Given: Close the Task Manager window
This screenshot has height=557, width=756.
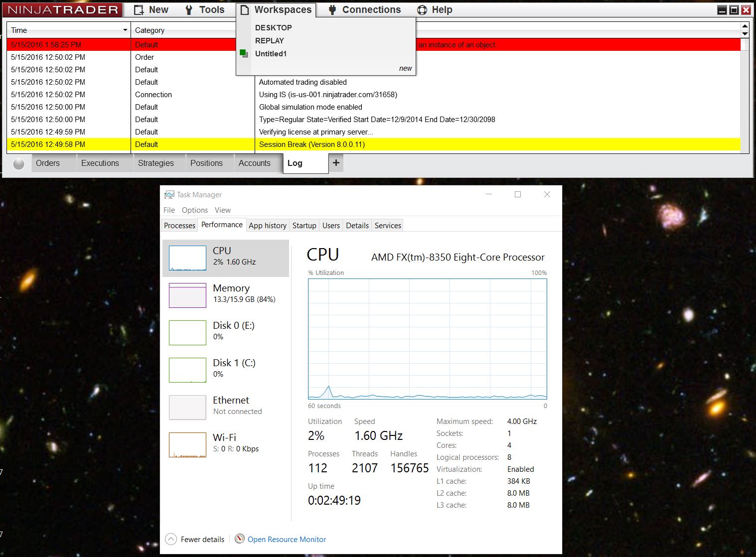Looking at the screenshot, I should 547,195.
